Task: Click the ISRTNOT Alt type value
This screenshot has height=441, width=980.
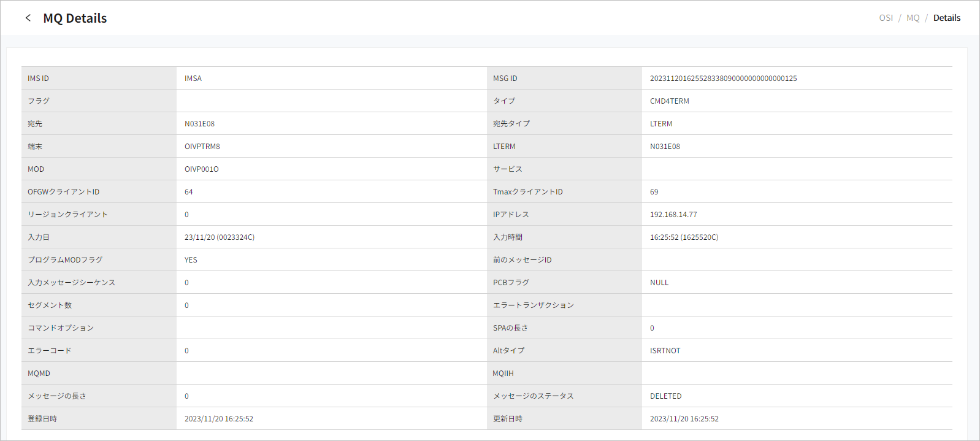Action: [x=665, y=351]
